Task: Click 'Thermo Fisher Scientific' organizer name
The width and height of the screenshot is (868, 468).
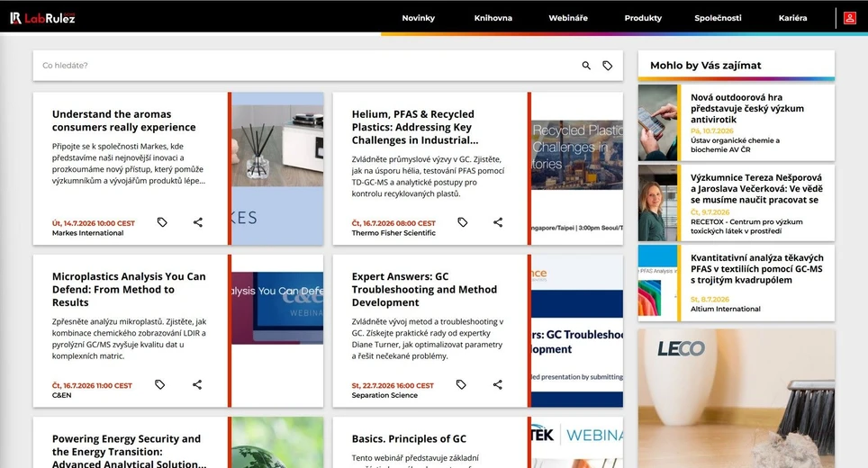Action: pos(393,233)
